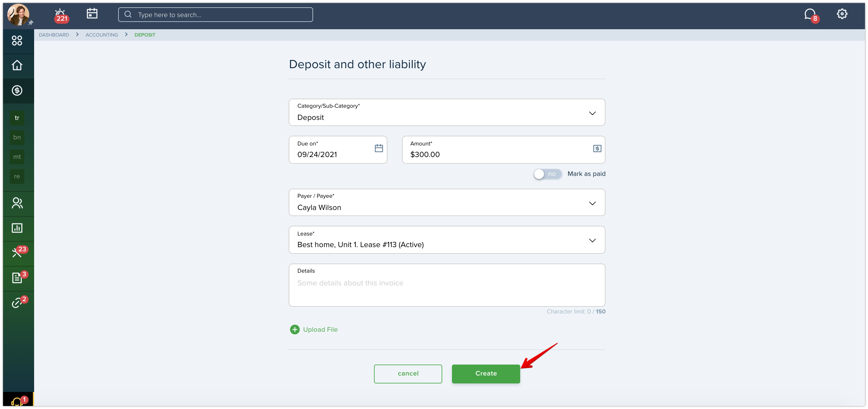Open the dashboard grid icon in sidebar
Screen dimensions: 868x409
(17, 41)
